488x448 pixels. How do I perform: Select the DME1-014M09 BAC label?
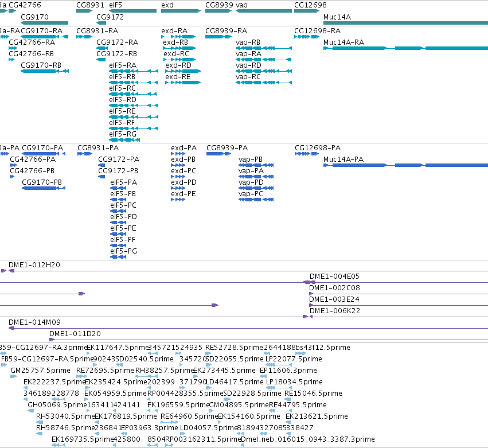(x=34, y=322)
